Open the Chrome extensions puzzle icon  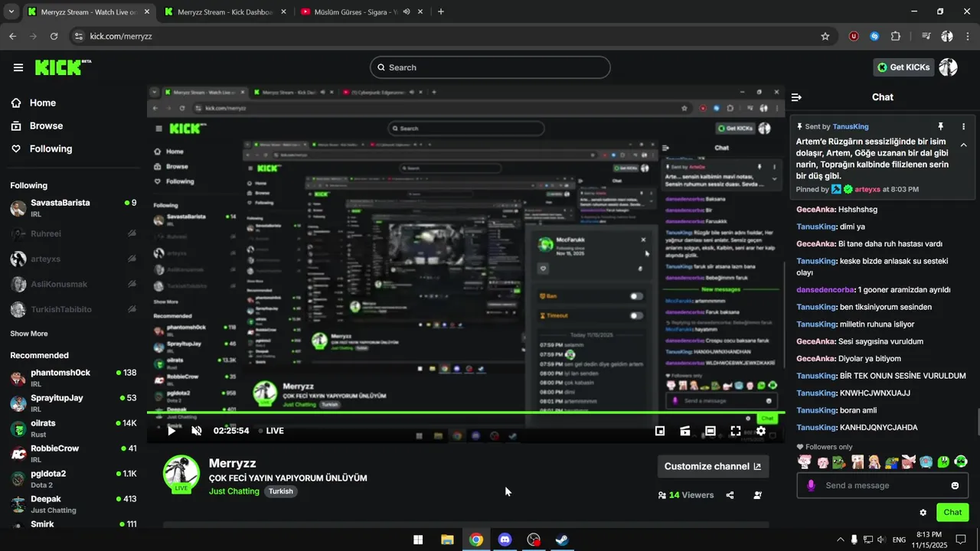(x=896, y=36)
